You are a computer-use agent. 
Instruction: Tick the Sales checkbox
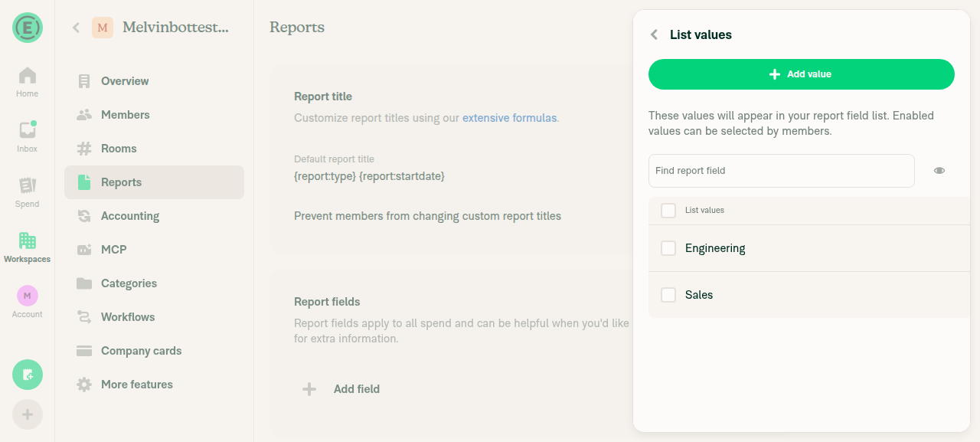(668, 295)
